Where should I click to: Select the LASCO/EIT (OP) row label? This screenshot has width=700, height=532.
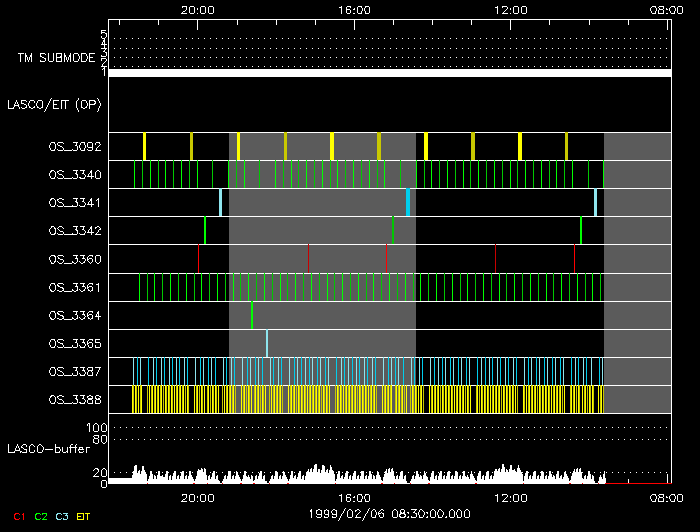[x=54, y=104]
